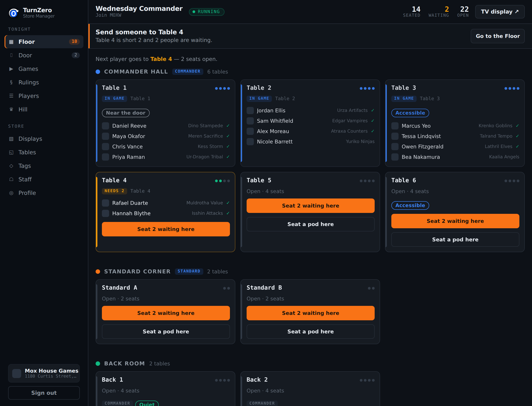Click the seat dots on Standard B
This screenshot has width=532, height=406.
pyautogui.click(x=371, y=288)
